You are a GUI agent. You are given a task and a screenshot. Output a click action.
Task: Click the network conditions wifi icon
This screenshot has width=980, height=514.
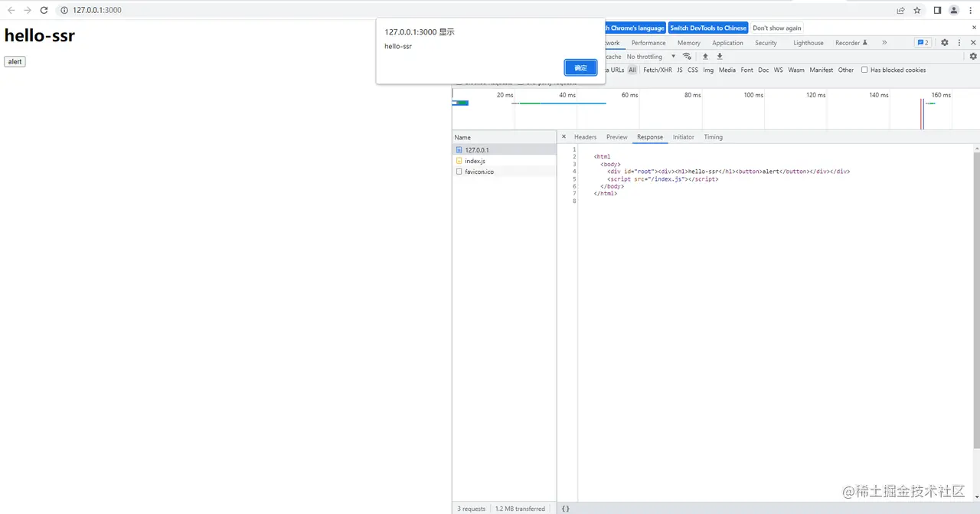coord(687,57)
